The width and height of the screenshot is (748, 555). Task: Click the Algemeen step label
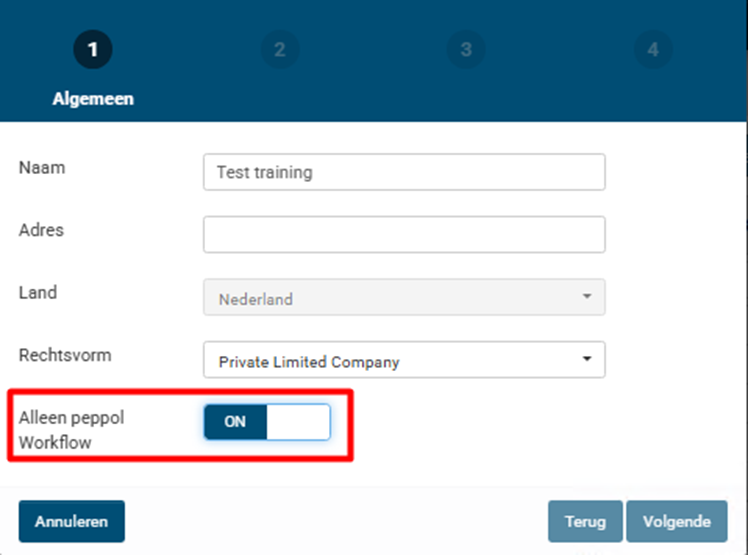click(x=93, y=99)
